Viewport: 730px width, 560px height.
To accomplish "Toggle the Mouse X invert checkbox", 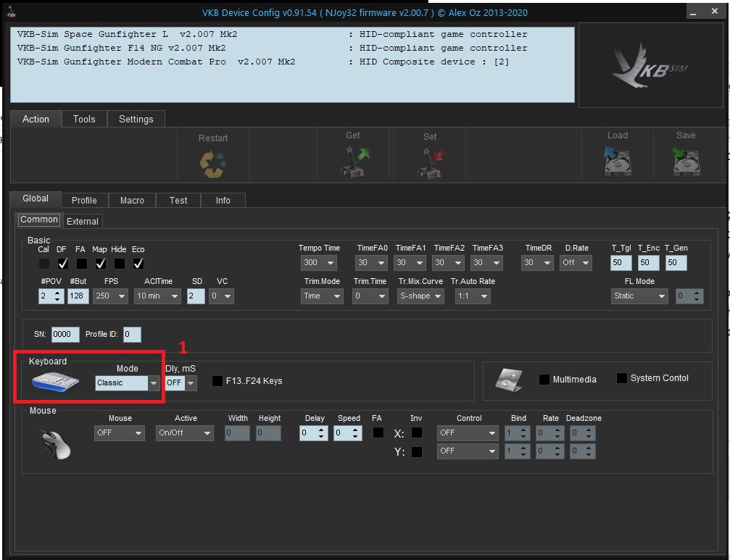I will click(x=417, y=432).
